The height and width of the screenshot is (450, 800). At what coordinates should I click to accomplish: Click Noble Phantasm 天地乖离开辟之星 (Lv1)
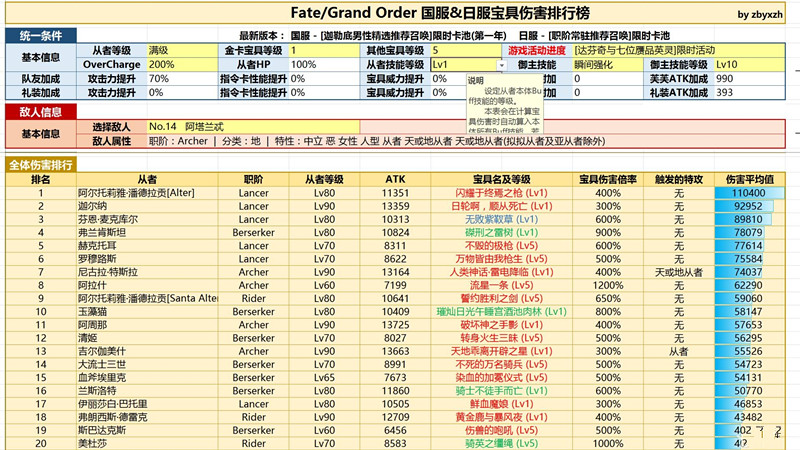[x=502, y=352]
